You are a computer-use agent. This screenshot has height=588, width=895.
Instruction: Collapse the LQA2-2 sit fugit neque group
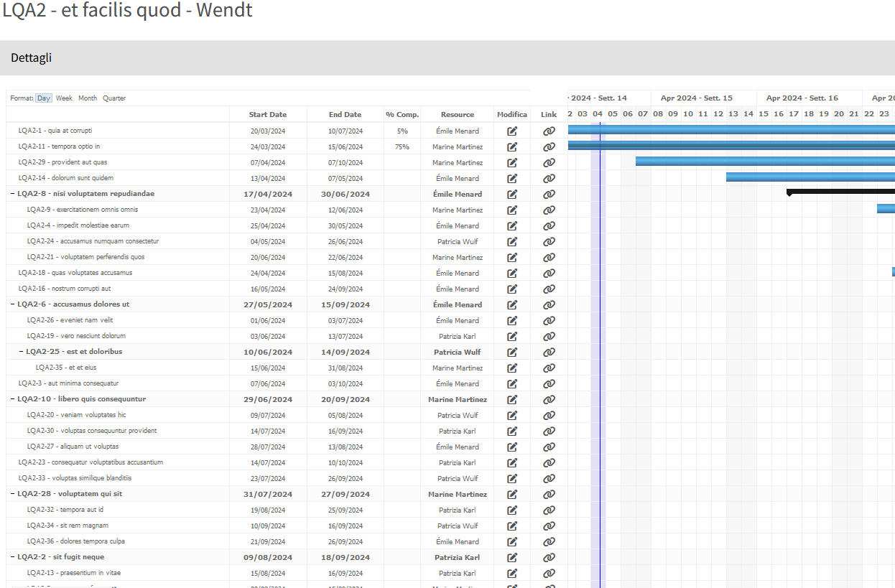point(12,557)
